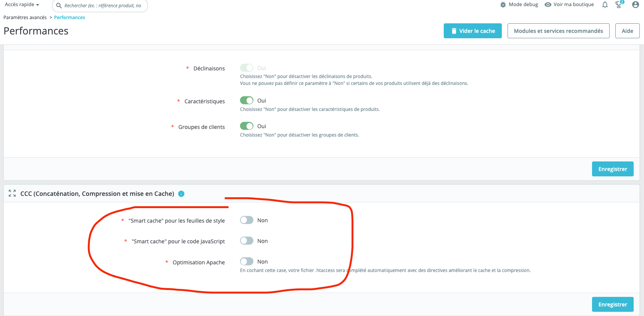Viewport: 644px width, 316px height.
Task: Click the "Smart cache" pour les feuilles de style label
Action: coord(177,221)
